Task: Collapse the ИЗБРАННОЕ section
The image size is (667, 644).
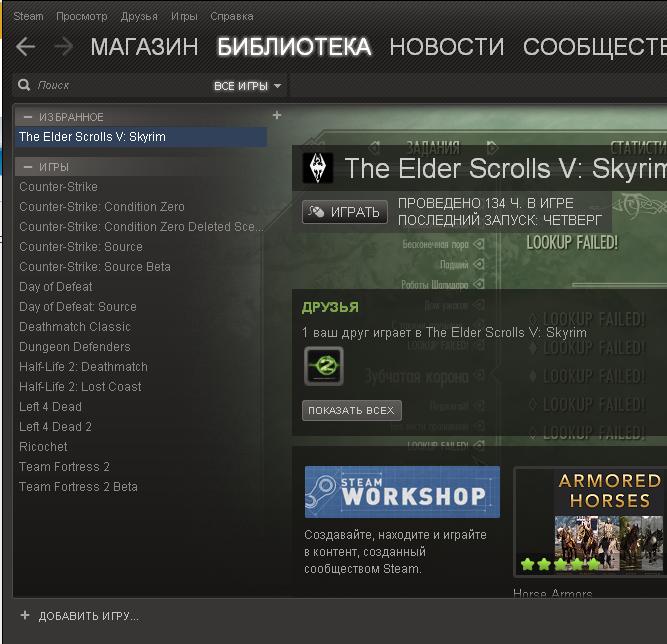Action: (28, 117)
